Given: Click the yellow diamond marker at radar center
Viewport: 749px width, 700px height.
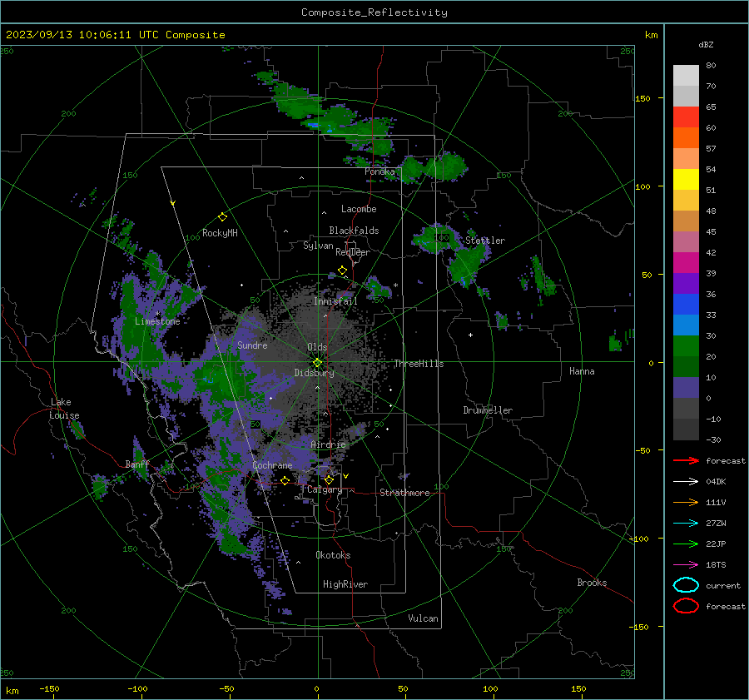Looking at the screenshot, I should tap(317, 363).
